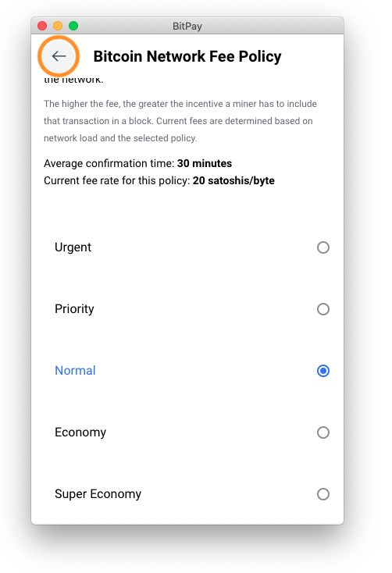
Task: Choose the Priority fee policy label
Action: 74,309
